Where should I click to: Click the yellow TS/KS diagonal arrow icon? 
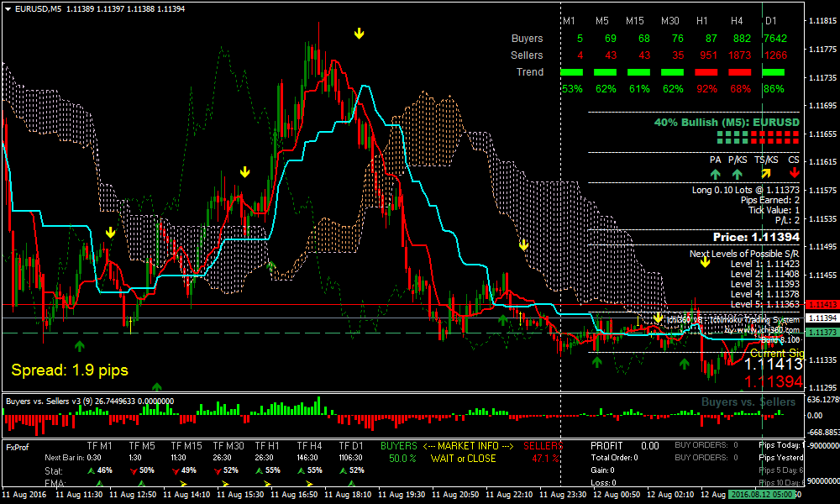point(764,174)
